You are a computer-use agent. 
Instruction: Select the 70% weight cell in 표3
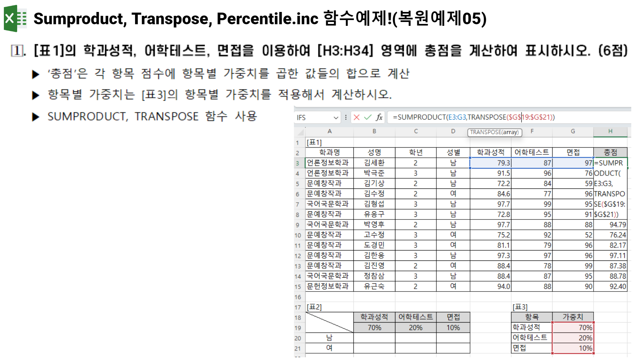tap(573, 327)
